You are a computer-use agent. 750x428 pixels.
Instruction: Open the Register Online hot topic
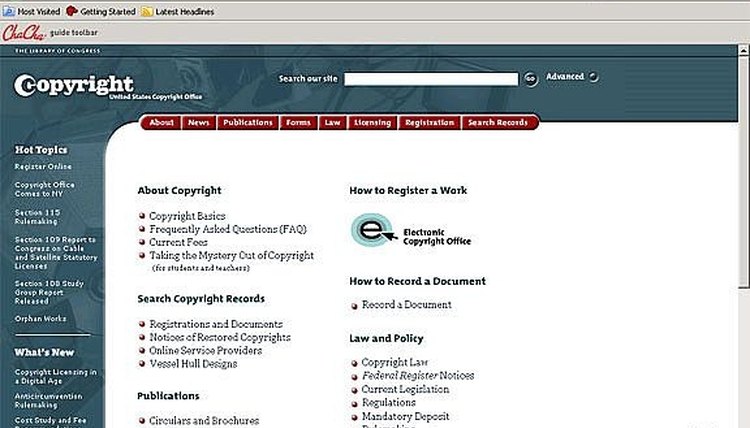coord(43,166)
